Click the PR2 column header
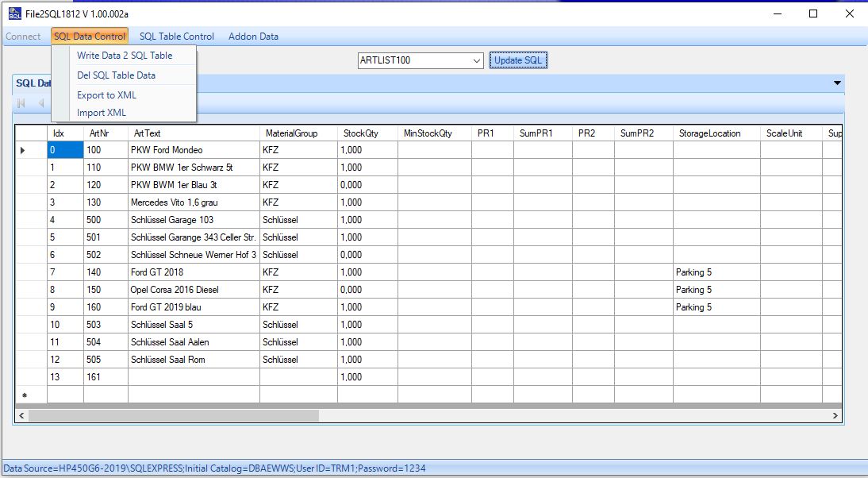The image size is (868, 478). pos(593,133)
